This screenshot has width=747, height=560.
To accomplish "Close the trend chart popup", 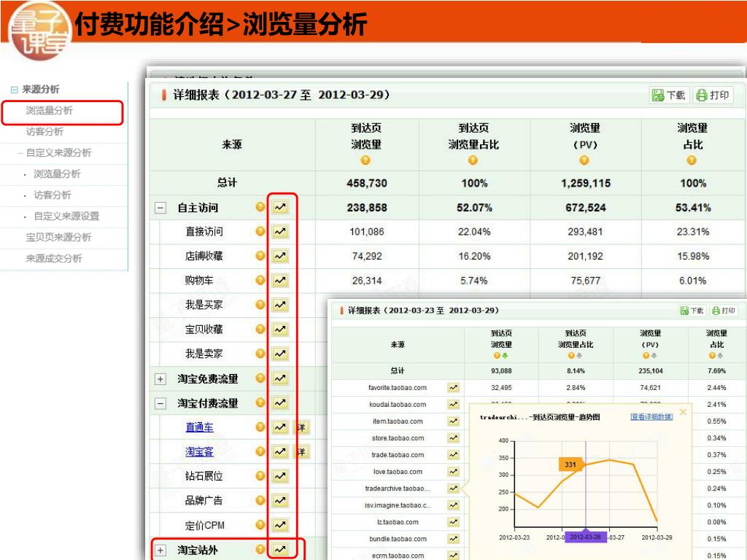I will click(x=683, y=412).
